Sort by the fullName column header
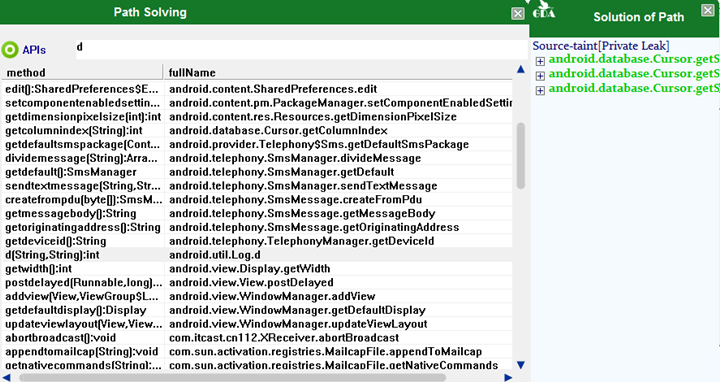720x382 pixels. [338, 73]
